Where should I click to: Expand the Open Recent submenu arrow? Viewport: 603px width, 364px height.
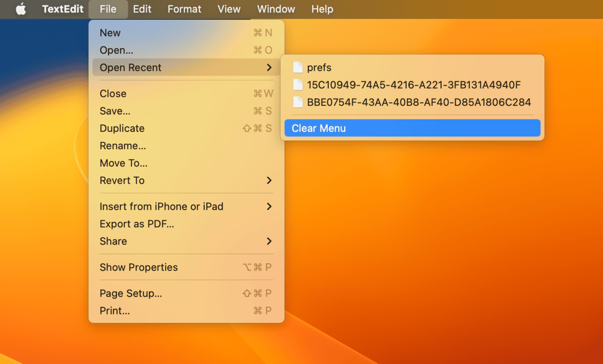(269, 67)
